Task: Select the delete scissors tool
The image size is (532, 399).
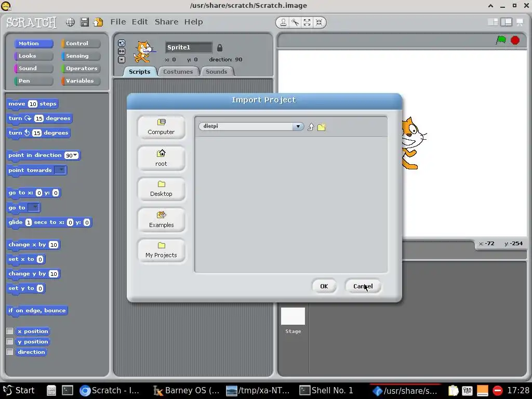Action: tap(295, 22)
